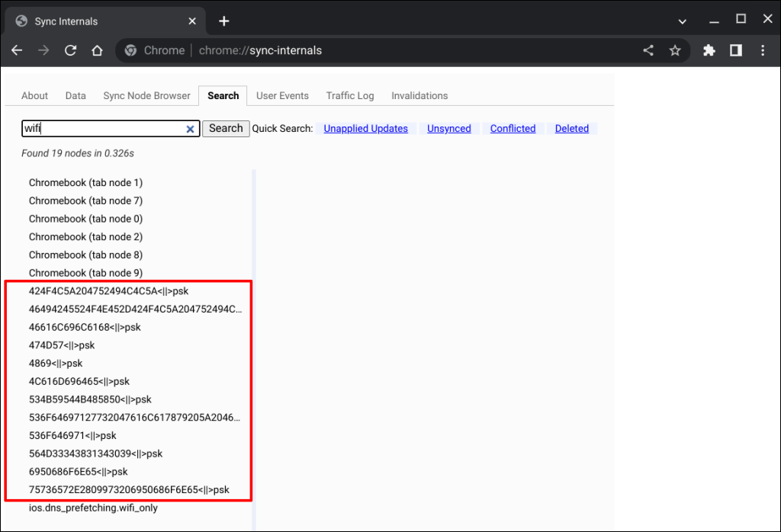This screenshot has width=781, height=532.
Task: Close the Chrome window
Action: [767, 19]
